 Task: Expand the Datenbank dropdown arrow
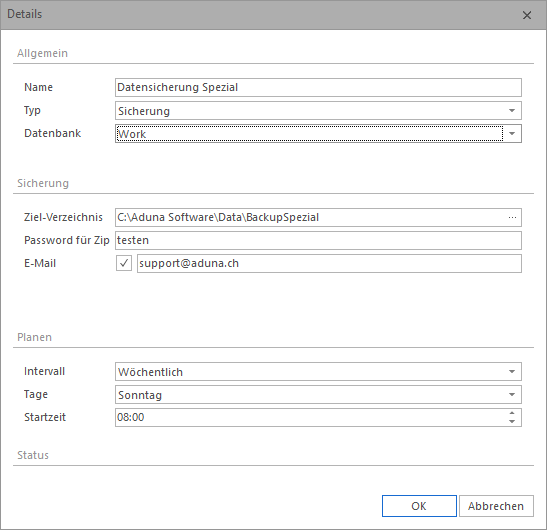tap(512, 134)
